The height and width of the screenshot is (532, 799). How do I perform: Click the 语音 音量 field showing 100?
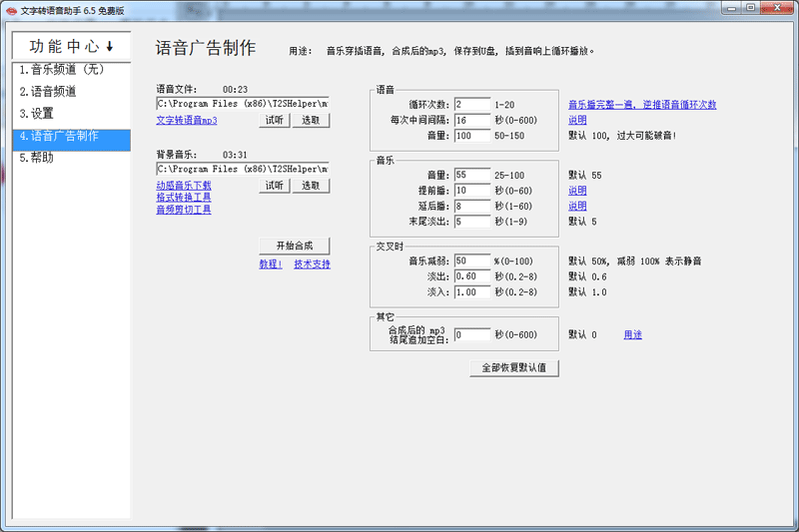(x=472, y=136)
